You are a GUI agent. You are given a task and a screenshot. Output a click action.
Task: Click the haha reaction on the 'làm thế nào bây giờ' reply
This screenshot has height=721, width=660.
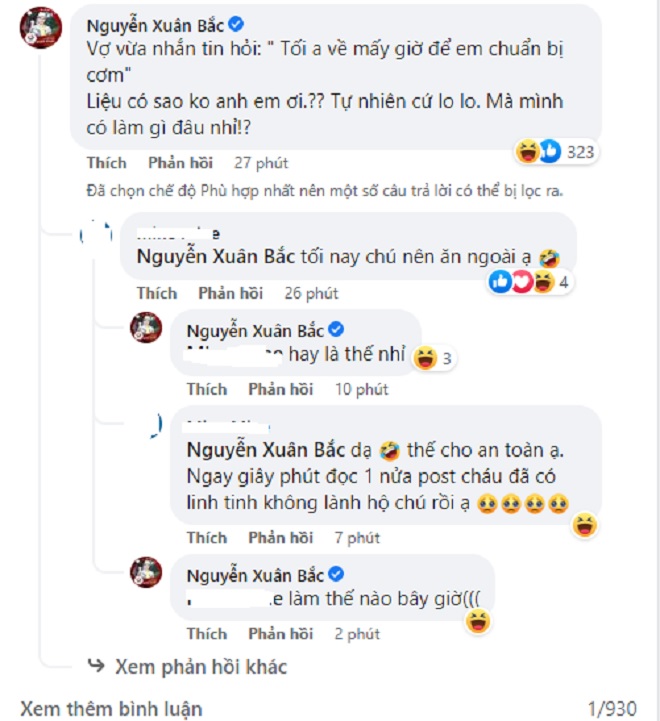pos(480,624)
